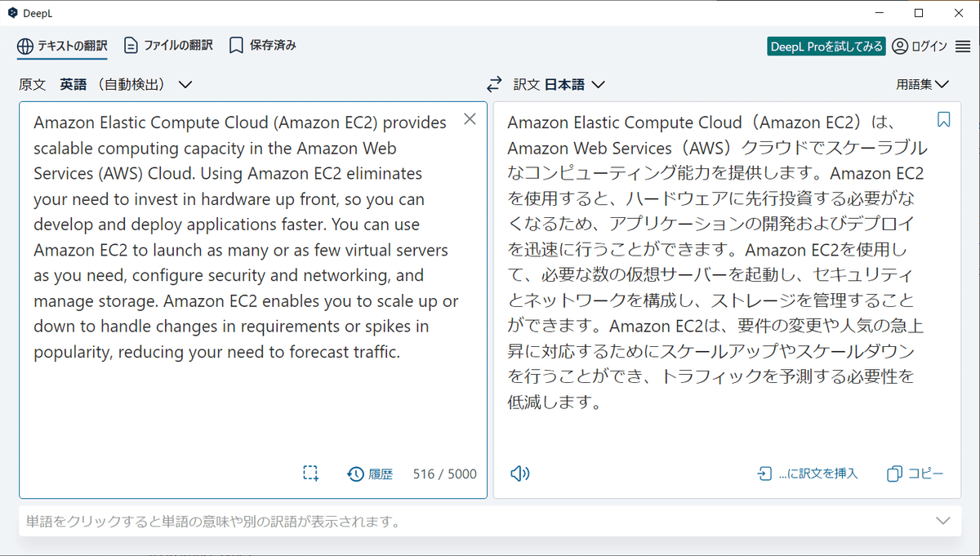Clear source text with the X icon

(x=470, y=119)
